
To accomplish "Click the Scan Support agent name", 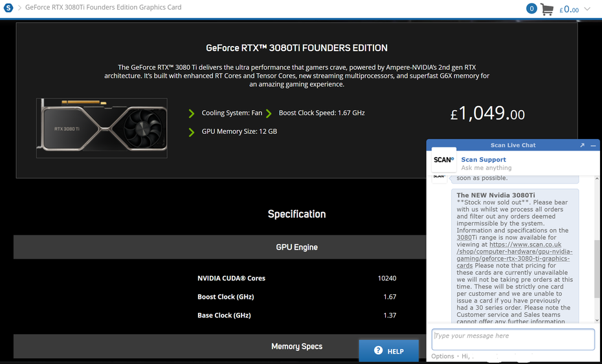I will point(484,160).
